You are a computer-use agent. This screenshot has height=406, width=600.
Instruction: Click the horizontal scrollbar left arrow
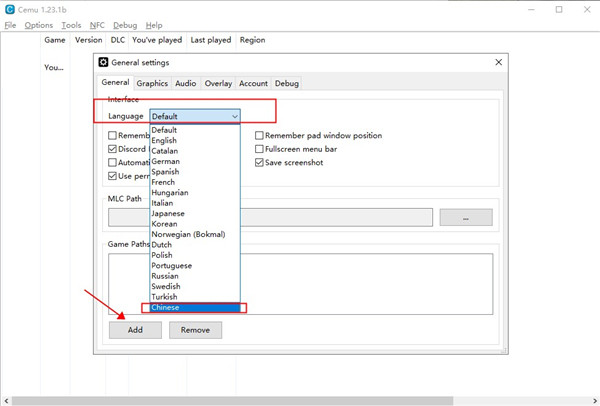6,401
